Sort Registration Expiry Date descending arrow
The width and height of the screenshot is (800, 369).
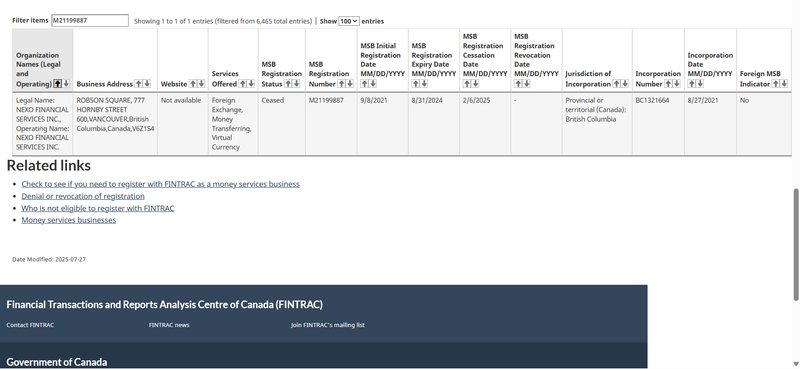423,84
